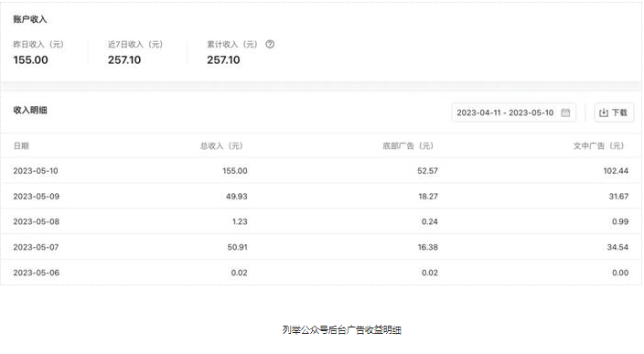The height and width of the screenshot is (354, 644).
Task: Click date cell 2023-05-08
Action: coord(37,221)
